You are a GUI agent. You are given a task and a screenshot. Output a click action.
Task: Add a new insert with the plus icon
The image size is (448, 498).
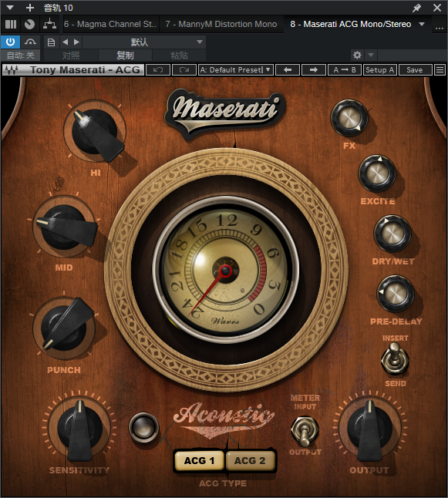coord(30,8)
